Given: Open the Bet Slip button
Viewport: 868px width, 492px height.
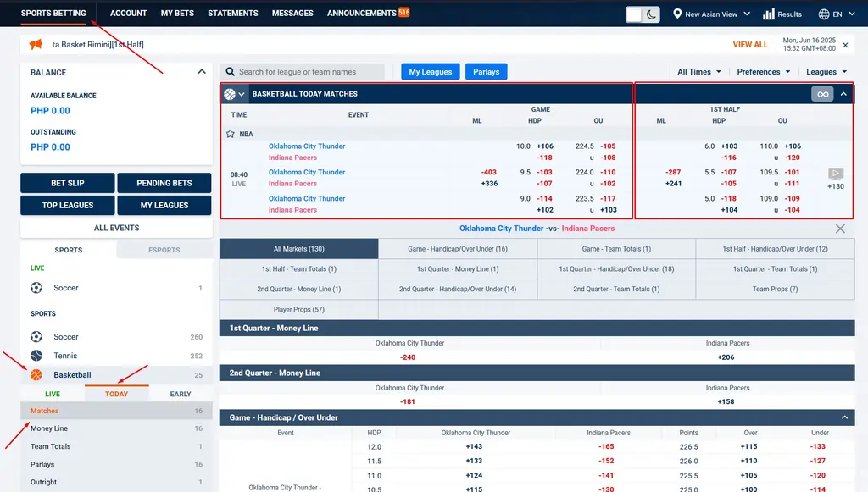Looking at the screenshot, I should click(x=68, y=183).
